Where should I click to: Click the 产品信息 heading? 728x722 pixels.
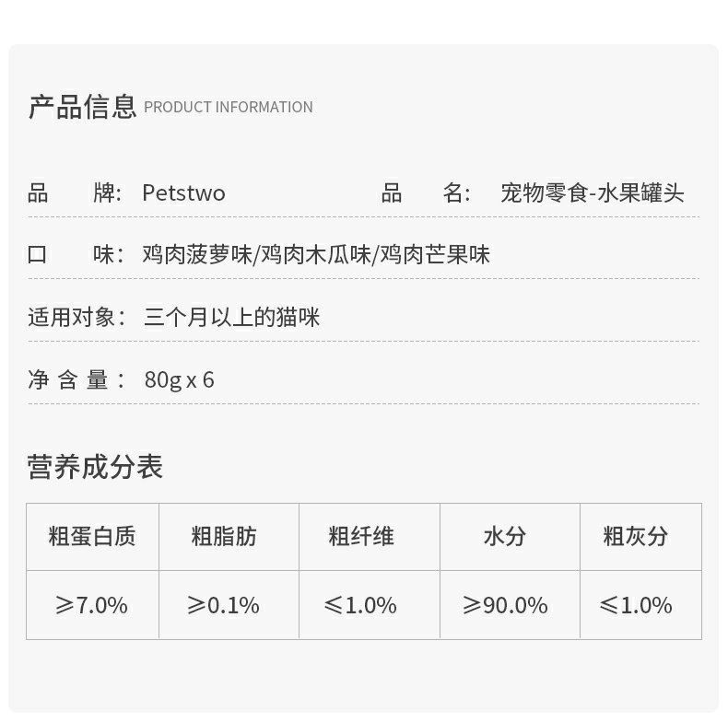click(83, 107)
